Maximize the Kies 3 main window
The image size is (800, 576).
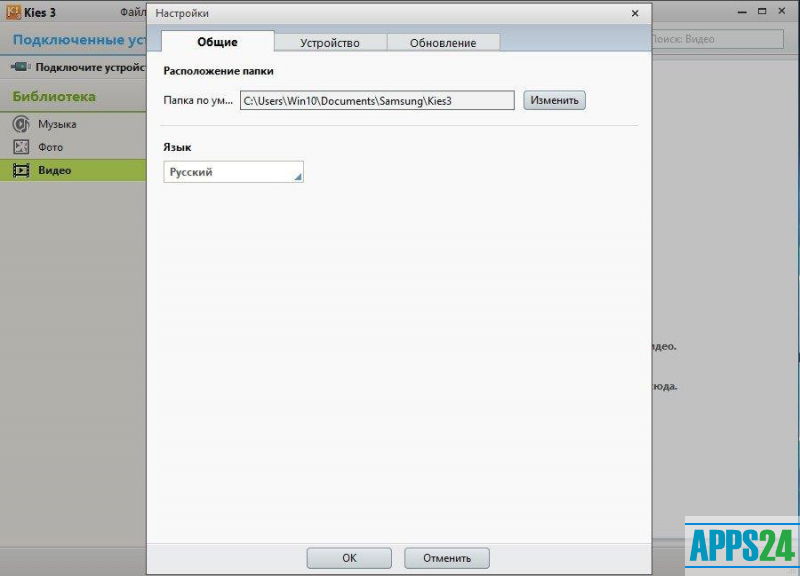(x=762, y=11)
